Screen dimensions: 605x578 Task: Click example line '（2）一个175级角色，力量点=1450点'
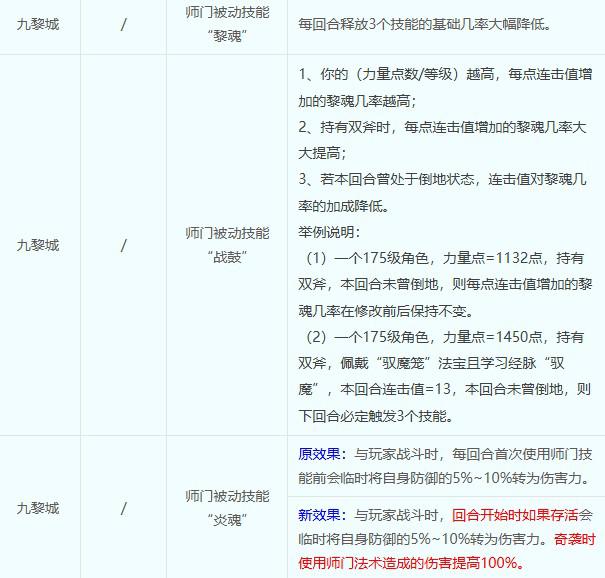424,337
